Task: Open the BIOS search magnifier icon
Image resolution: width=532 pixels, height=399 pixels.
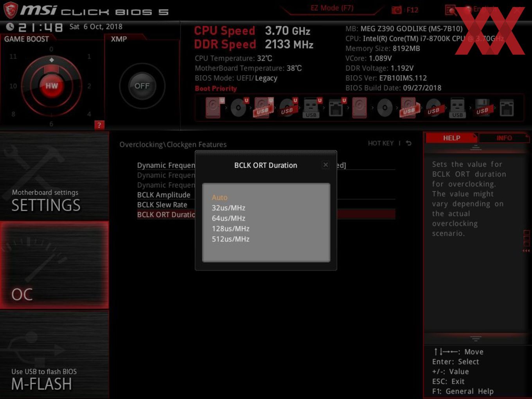Action: tap(451, 10)
